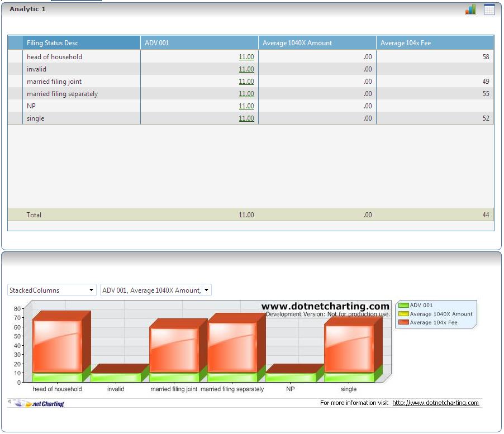This screenshot has height=434, width=504.
Task: Select the 'single' table cell
Action: 82,118
